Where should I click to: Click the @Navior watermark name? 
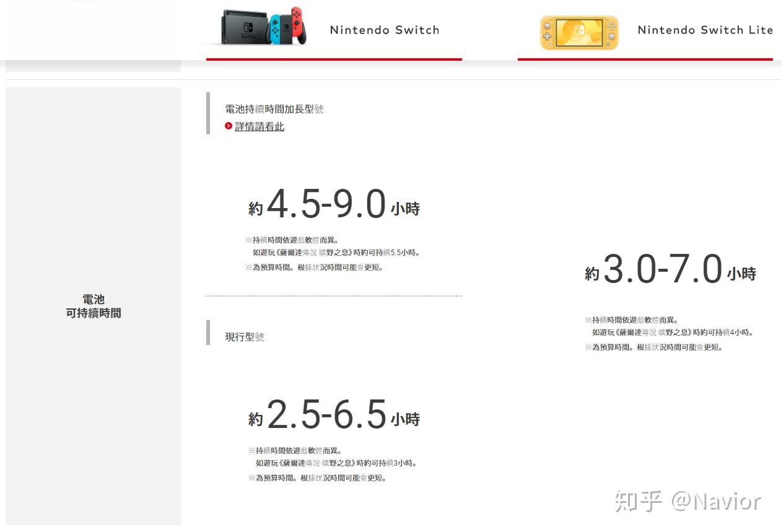point(717,501)
